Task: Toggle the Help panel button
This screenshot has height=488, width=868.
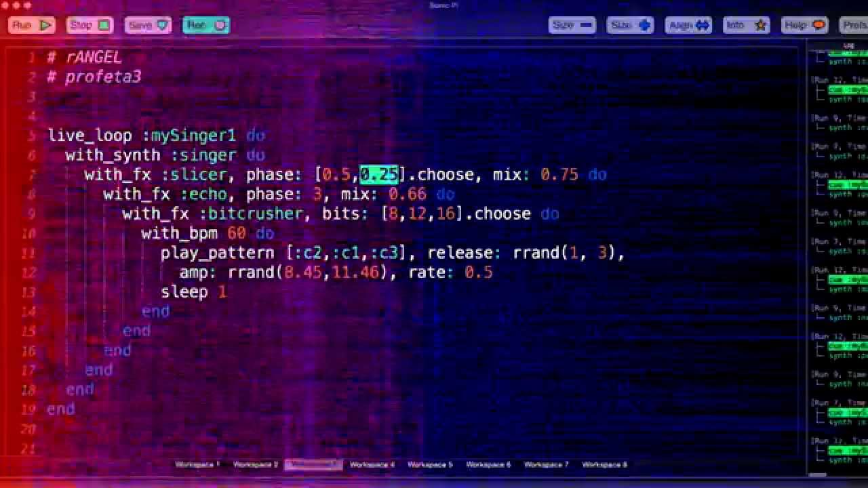Action: [x=804, y=26]
